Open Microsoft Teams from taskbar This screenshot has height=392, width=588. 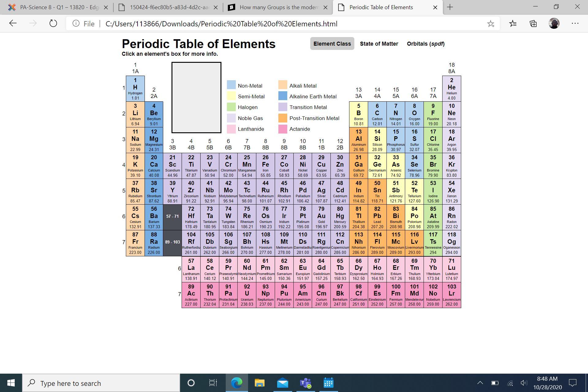[x=305, y=383]
